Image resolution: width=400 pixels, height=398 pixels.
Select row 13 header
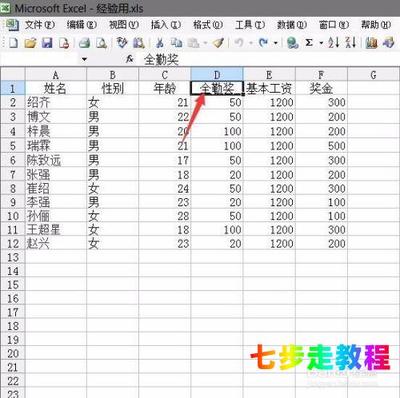(x=13, y=257)
